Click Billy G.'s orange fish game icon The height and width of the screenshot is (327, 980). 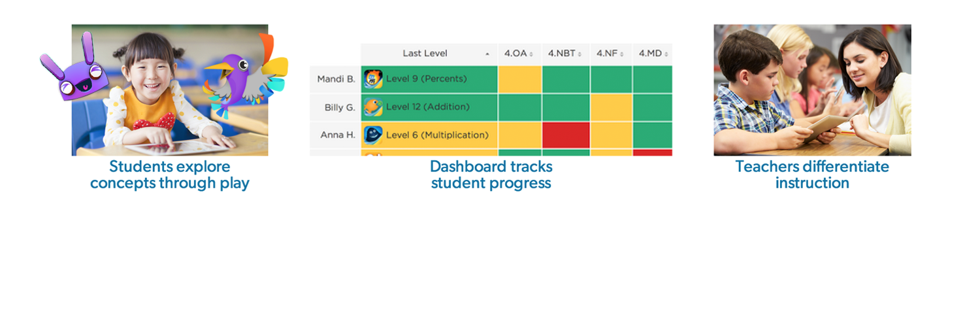click(x=372, y=107)
